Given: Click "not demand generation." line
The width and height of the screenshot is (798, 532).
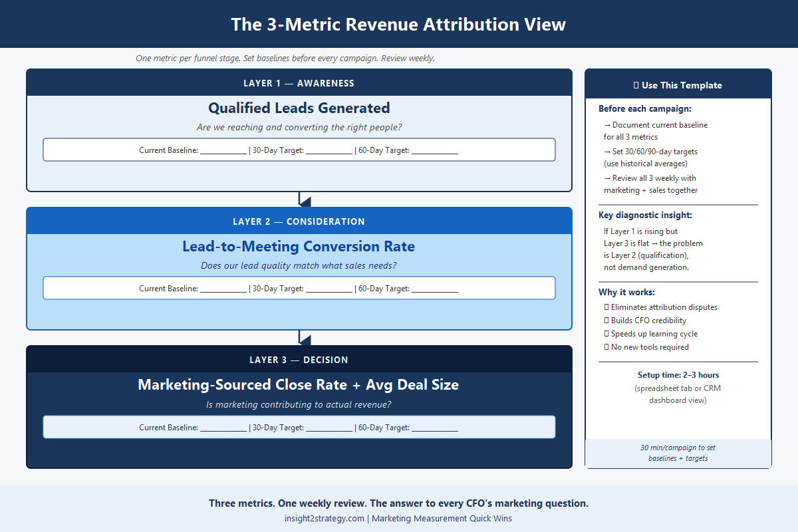Looking at the screenshot, I should point(646,267).
